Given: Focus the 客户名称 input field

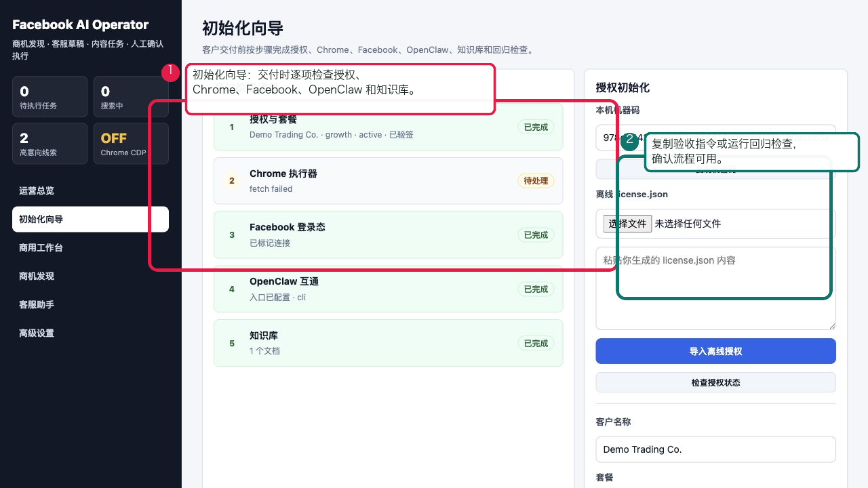Looking at the screenshot, I should pyautogui.click(x=716, y=449).
